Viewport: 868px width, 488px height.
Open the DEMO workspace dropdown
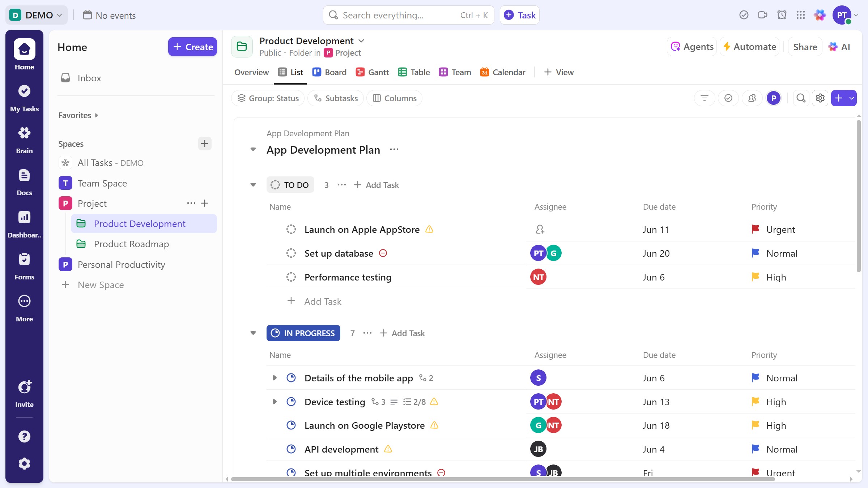point(36,15)
